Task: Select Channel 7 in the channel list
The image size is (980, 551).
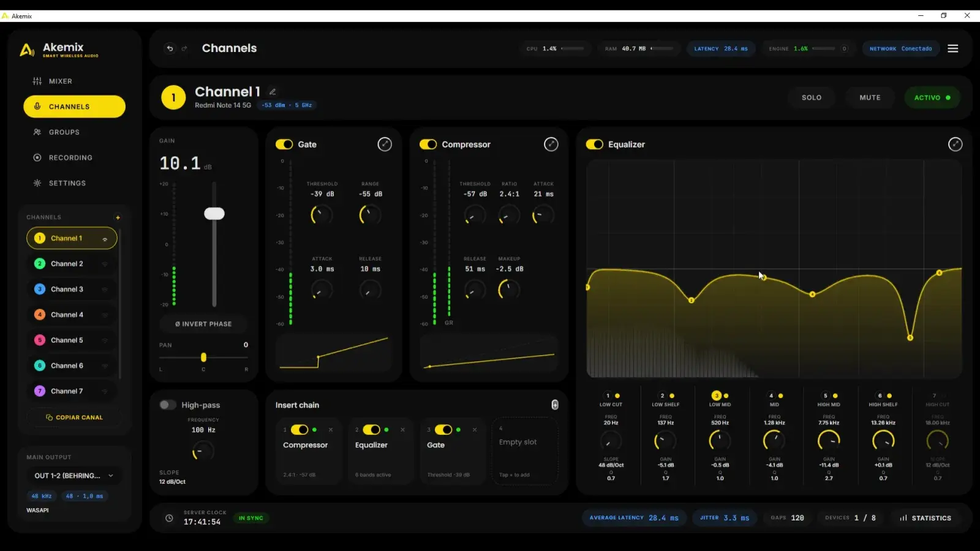Action: (x=72, y=391)
